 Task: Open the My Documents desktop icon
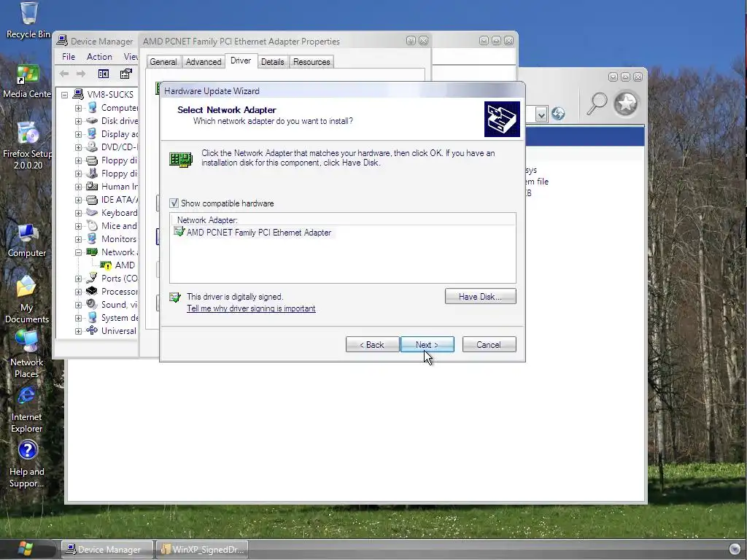click(x=27, y=300)
